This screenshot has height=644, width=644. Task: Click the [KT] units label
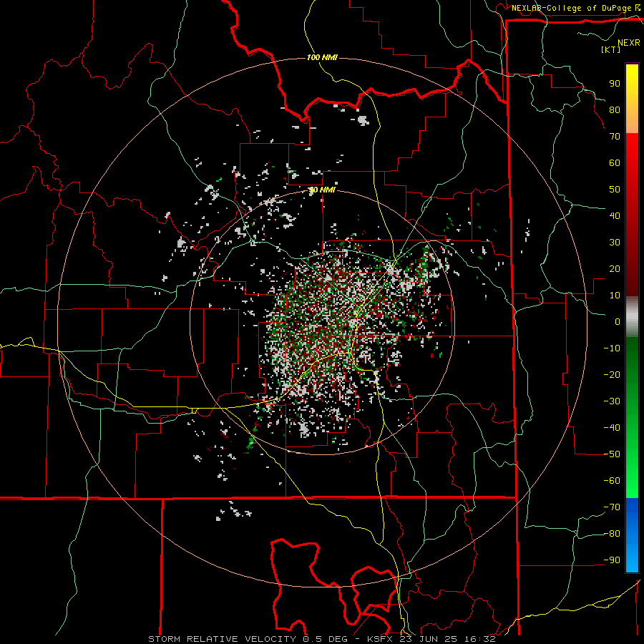(x=611, y=49)
